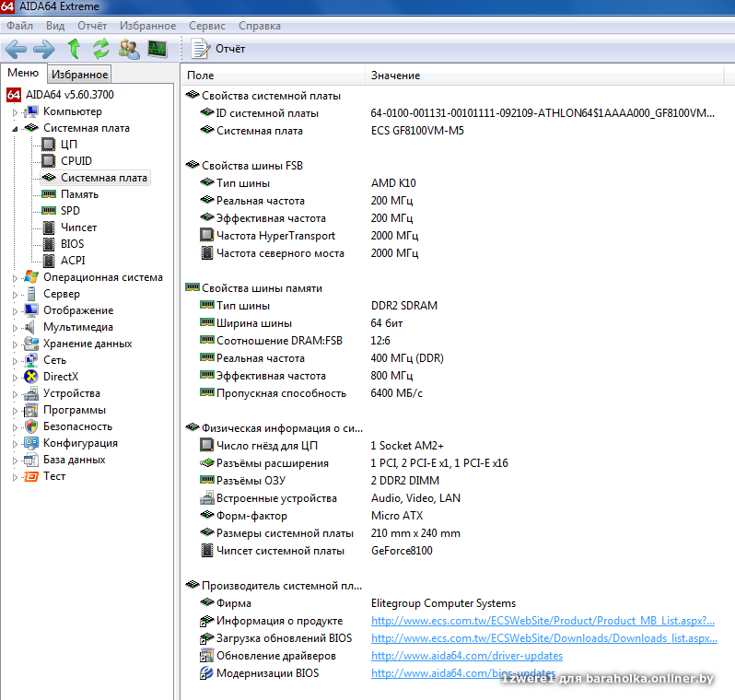Viewport: 735px width, 700px height.
Task: Select the ЦП item icon
Action: pyautogui.click(x=49, y=145)
